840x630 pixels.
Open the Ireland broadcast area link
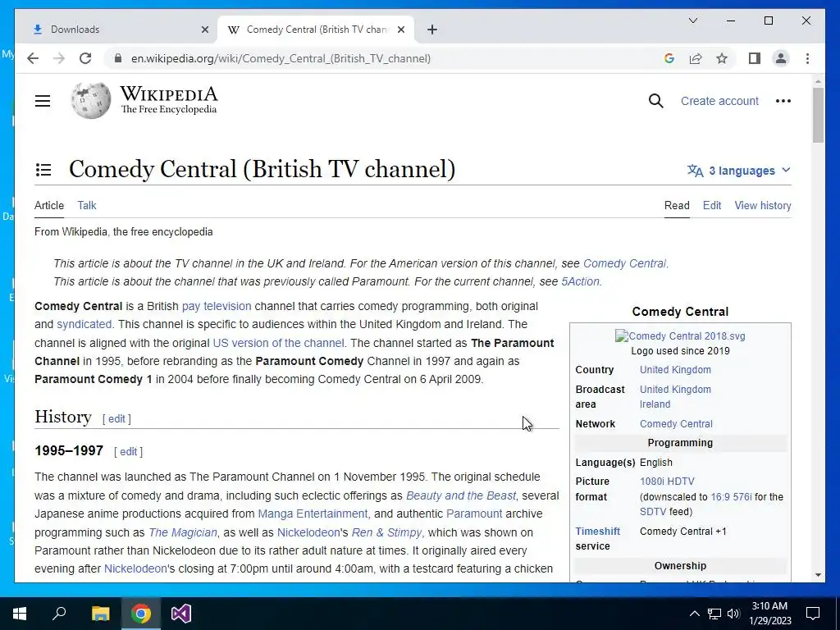pos(655,404)
